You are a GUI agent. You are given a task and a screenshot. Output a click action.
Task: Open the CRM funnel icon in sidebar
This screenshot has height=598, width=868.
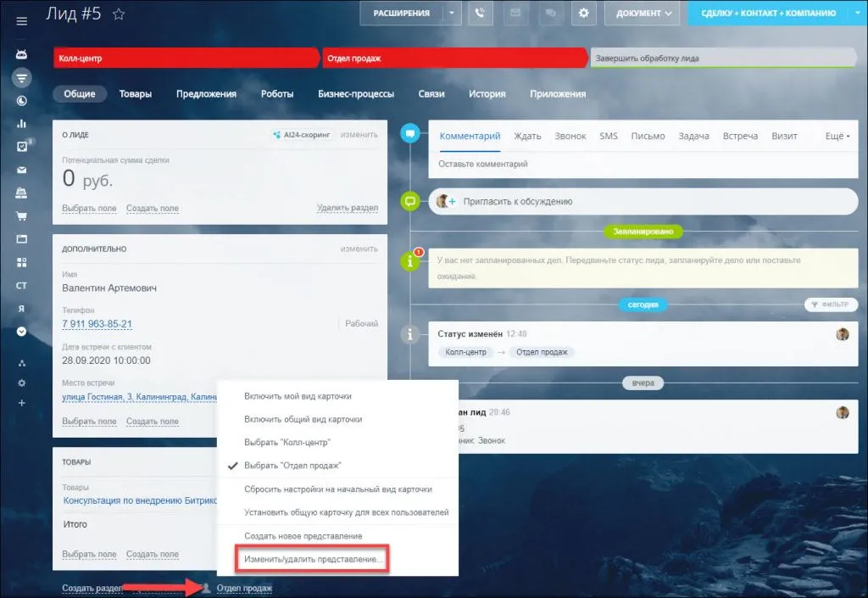[x=22, y=77]
